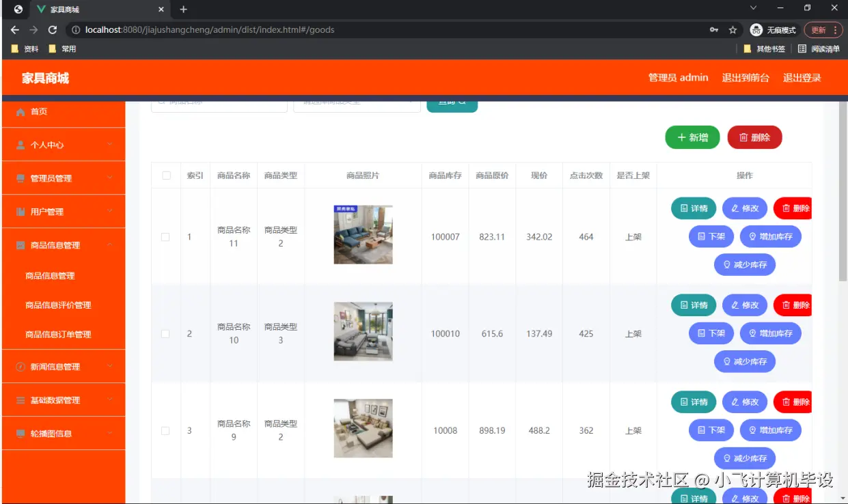Click 详情 button for 商品名称11
The image size is (848, 504).
point(694,208)
